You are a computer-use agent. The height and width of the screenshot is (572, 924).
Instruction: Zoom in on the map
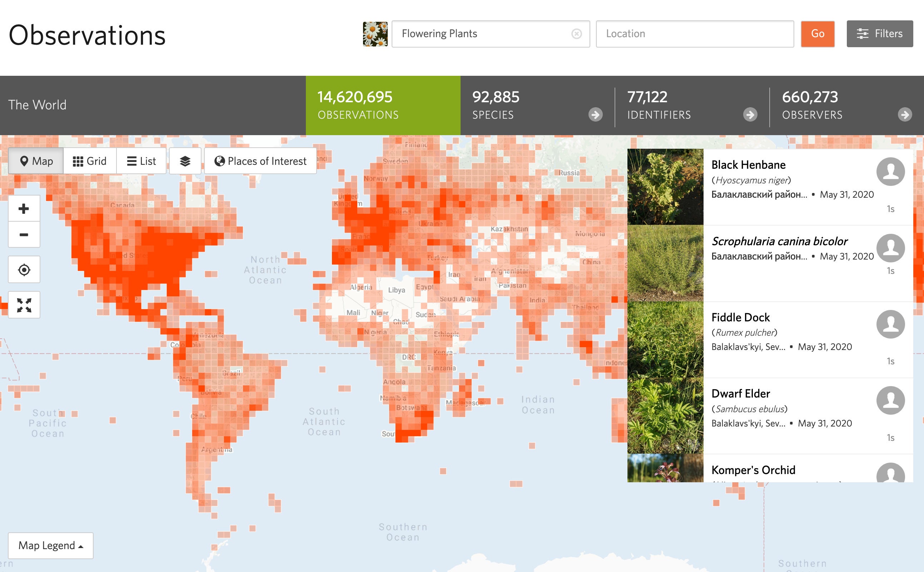[x=24, y=208]
